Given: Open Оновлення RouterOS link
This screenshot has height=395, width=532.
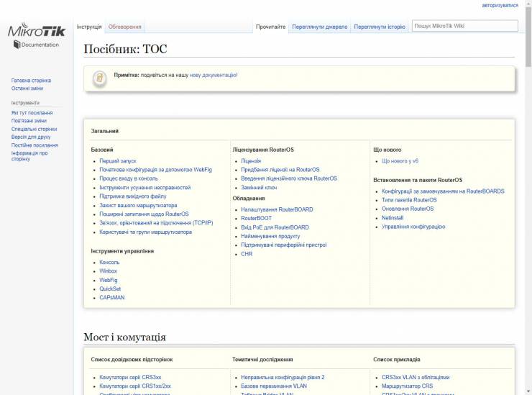Looking at the screenshot, I should (x=408, y=209).
